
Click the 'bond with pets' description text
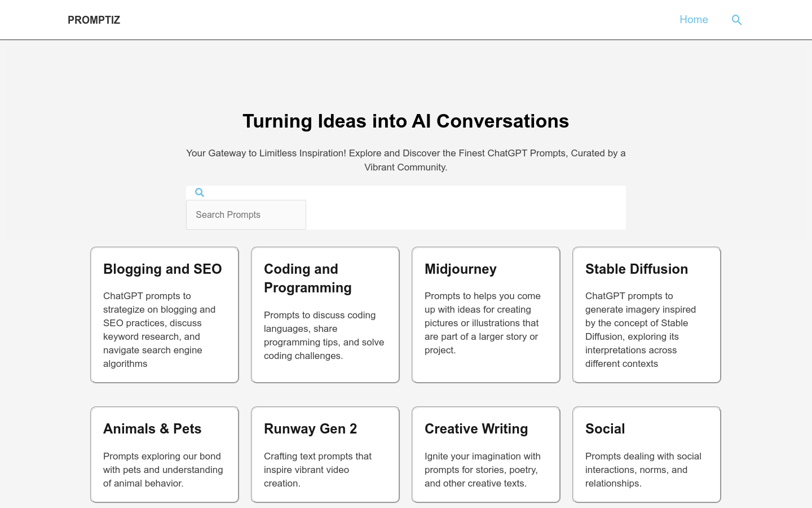point(163,470)
